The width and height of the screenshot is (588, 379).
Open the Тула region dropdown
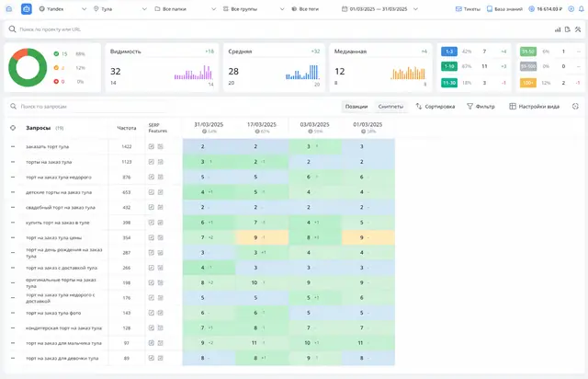point(120,9)
